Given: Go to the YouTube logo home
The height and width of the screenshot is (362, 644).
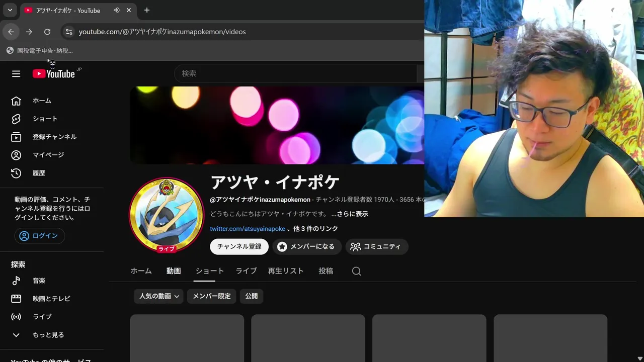Looking at the screenshot, I should [54, 74].
